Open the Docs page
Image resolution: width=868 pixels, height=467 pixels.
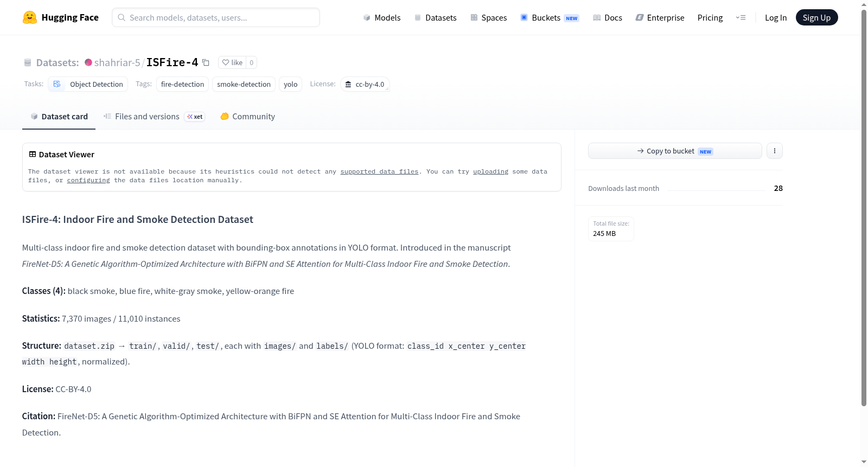tap(608, 17)
